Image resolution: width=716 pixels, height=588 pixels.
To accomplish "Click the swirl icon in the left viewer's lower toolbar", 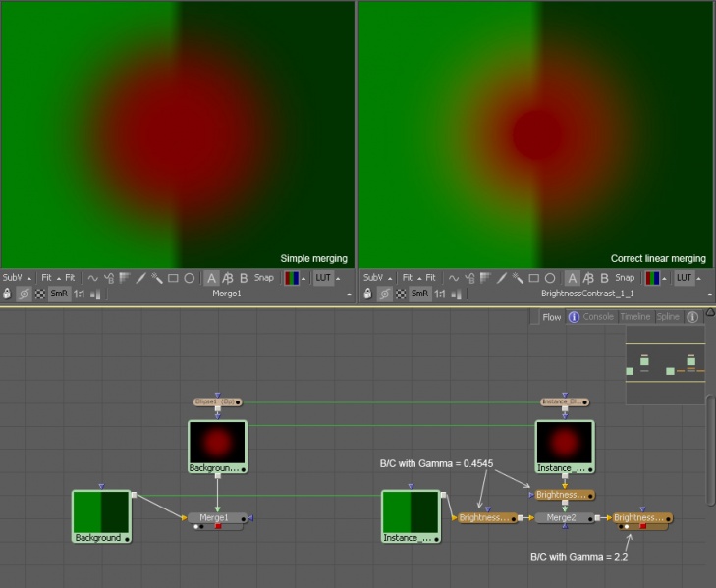I will tap(24, 294).
